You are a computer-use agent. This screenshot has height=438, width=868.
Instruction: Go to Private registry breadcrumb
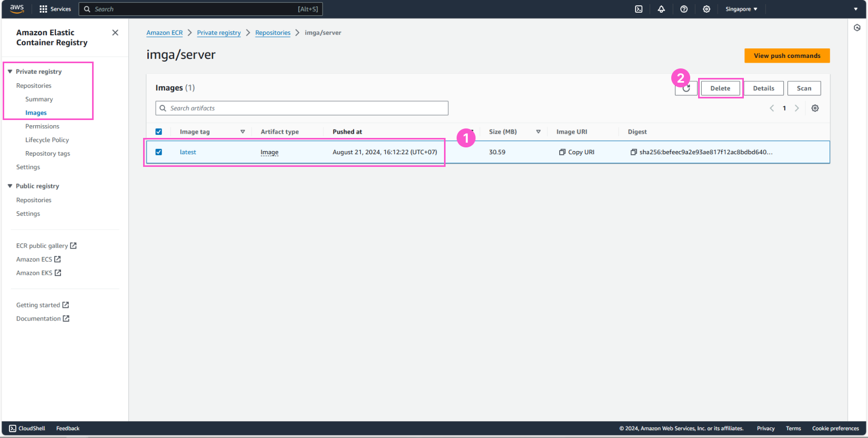point(219,33)
